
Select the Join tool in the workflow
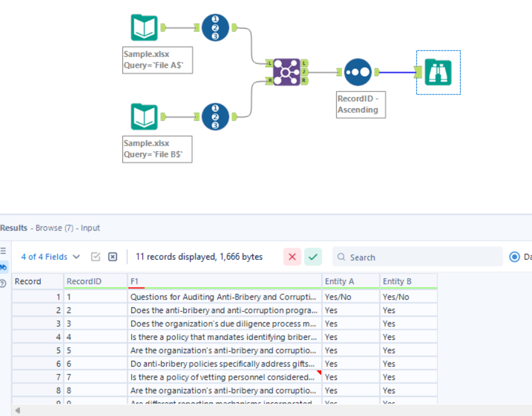(287, 72)
